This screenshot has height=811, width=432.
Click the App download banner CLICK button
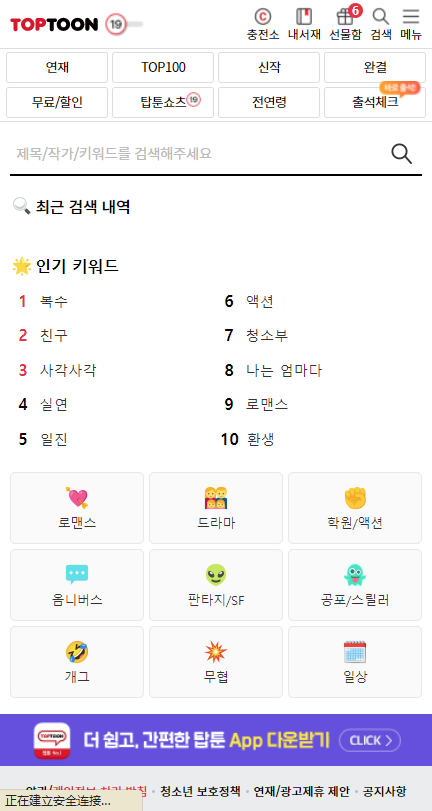(x=370, y=740)
